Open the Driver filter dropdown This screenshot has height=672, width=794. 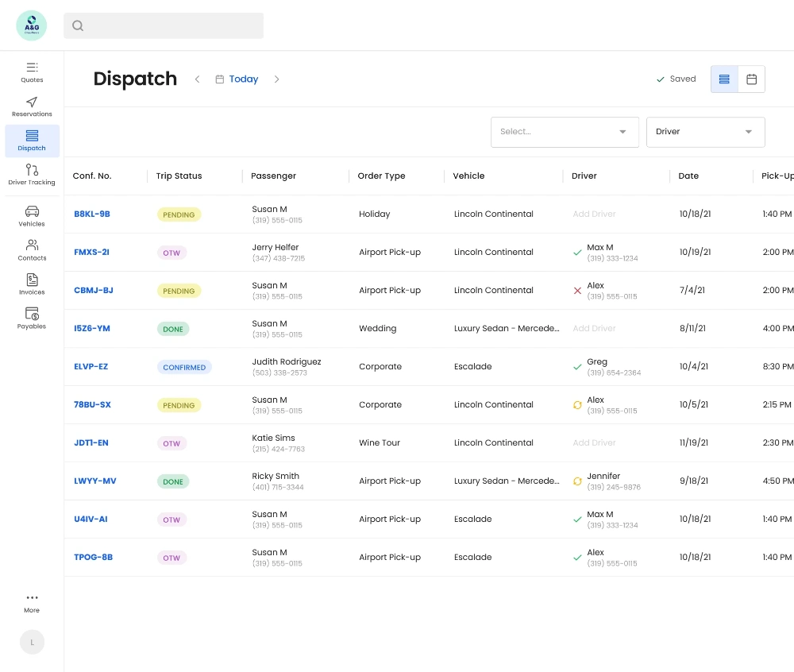pos(705,132)
